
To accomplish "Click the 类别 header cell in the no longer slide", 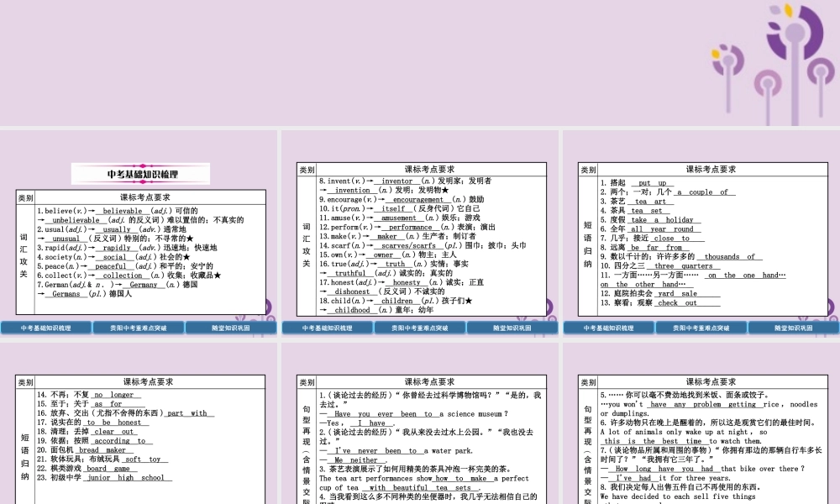I will (x=25, y=382).
